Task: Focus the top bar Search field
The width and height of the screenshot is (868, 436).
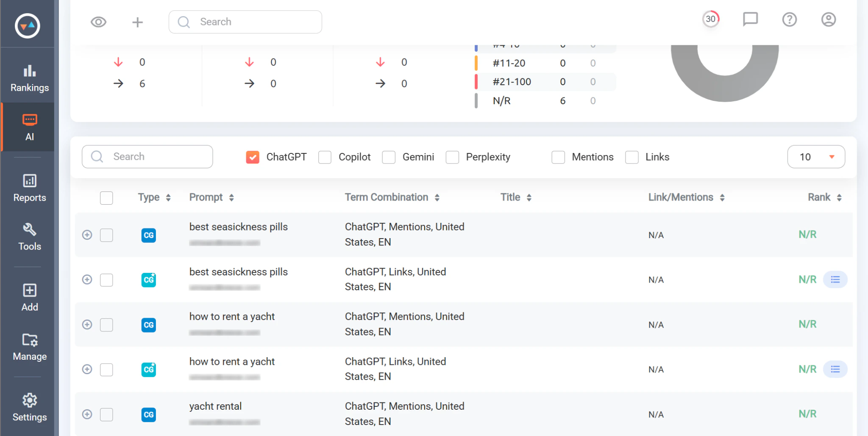Action: point(245,22)
